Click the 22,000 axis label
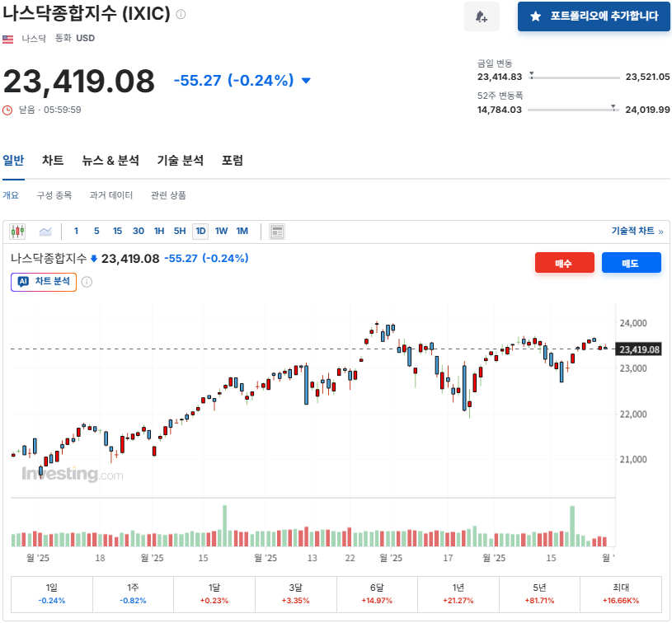Image resolution: width=672 pixels, height=623 pixels. coord(633,415)
